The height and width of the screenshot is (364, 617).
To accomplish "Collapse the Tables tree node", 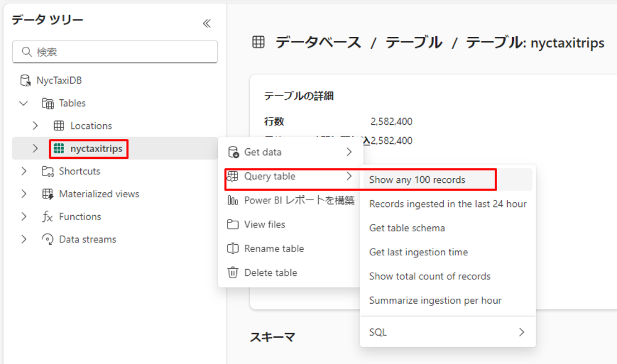I will pyautogui.click(x=23, y=103).
